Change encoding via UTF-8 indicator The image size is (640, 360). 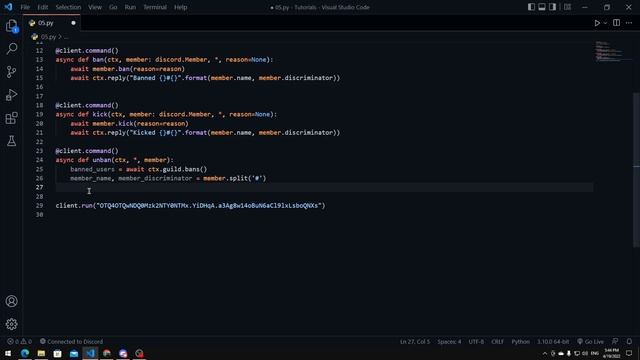pos(476,342)
